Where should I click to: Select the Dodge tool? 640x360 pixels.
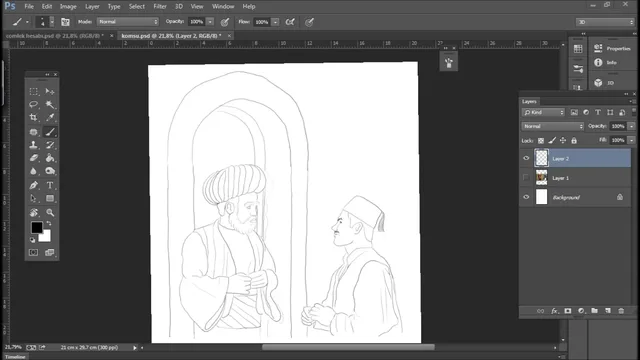point(50,171)
